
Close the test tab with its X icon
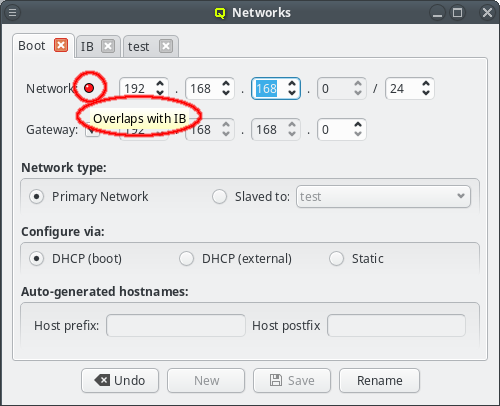pos(166,46)
